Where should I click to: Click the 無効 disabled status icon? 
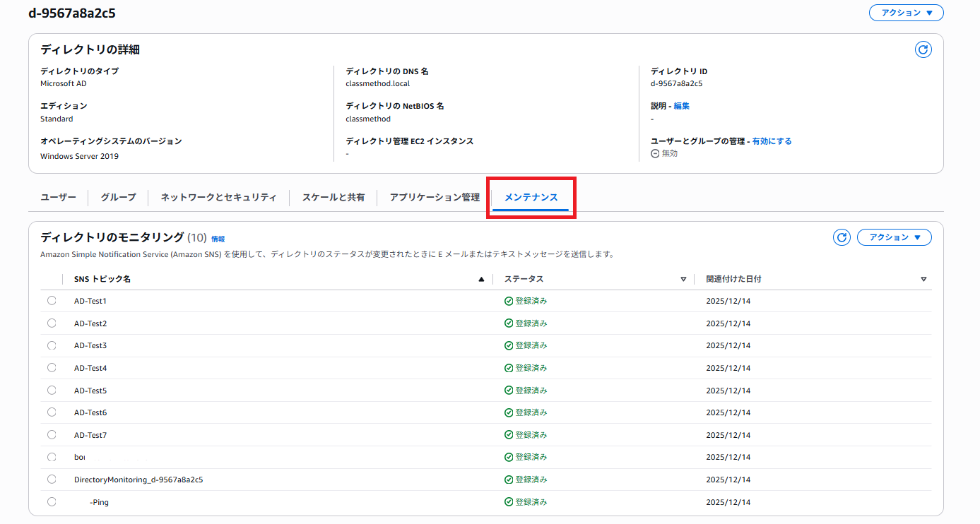pos(655,153)
